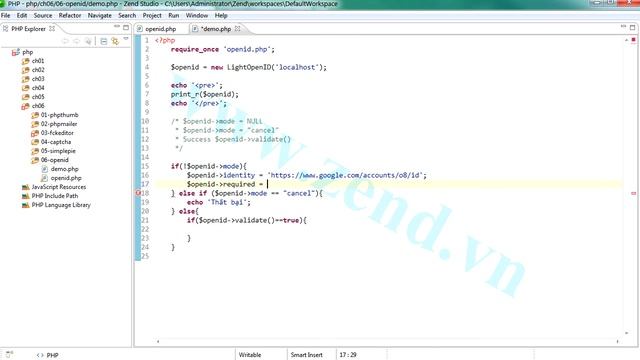The height and width of the screenshot is (360, 640).
Task: Close the PHP Explorer view tab
Action: 52,29
